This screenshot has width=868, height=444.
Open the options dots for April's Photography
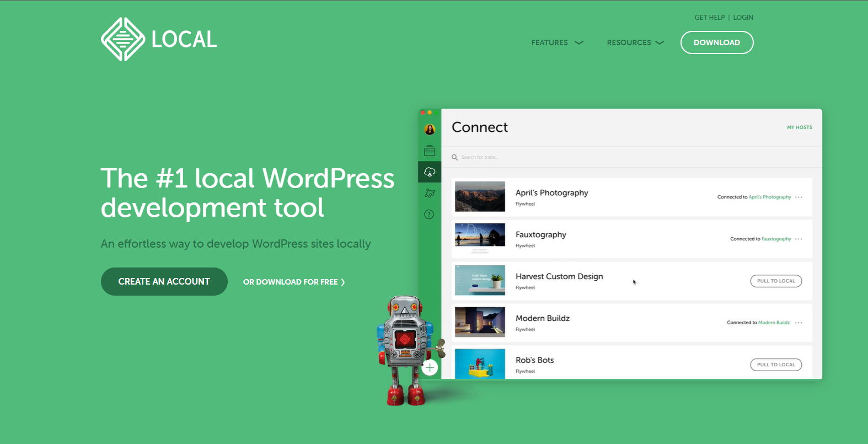pos(799,197)
